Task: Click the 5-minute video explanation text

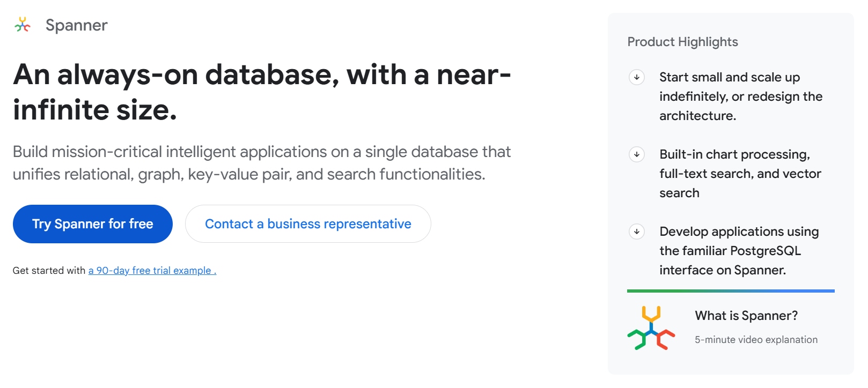Action: tap(756, 339)
